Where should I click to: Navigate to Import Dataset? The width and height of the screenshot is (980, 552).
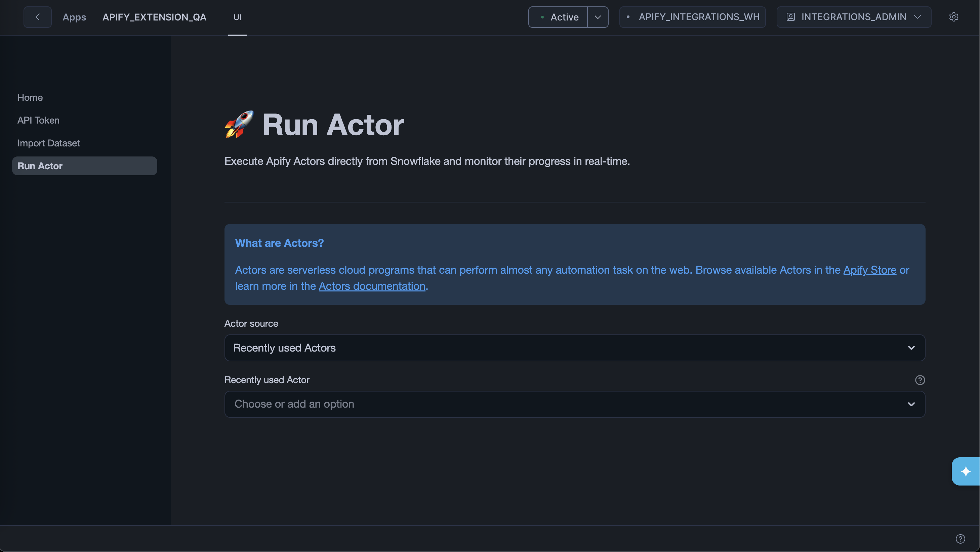tap(48, 143)
